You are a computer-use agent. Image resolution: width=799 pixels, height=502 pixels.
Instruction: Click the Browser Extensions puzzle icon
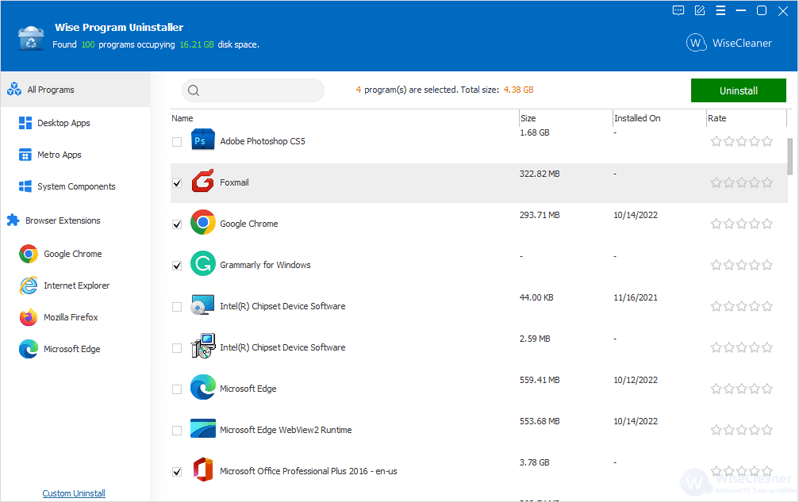pos(13,220)
